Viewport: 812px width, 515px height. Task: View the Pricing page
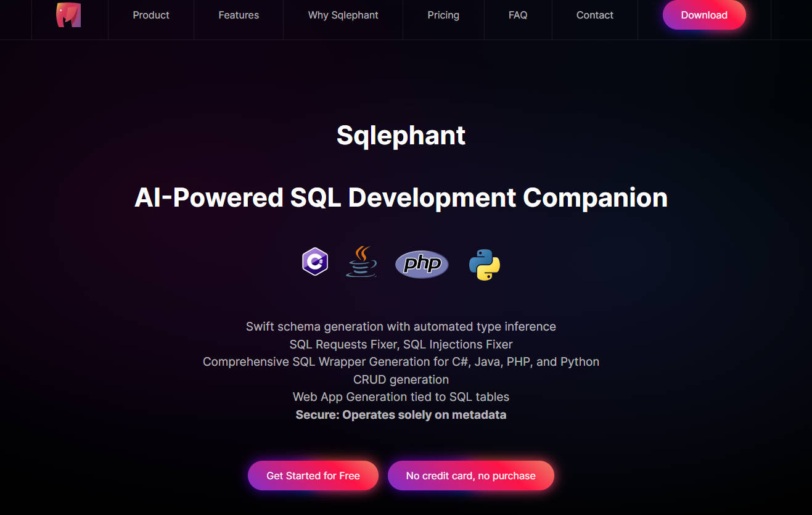click(x=443, y=15)
